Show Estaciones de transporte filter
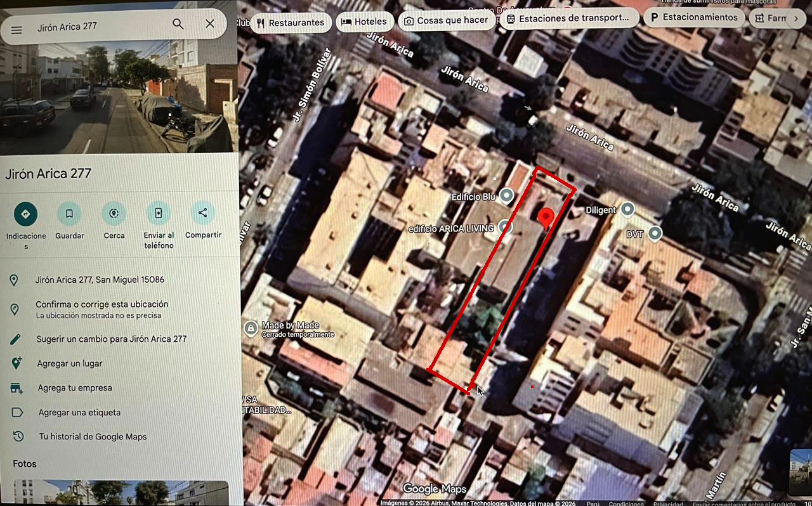Image resolution: width=812 pixels, height=506 pixels. click(x=568, y=18)
